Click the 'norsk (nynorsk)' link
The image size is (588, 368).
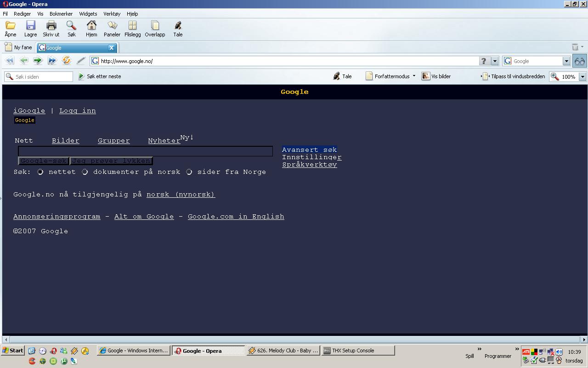(x=181, y=195)
